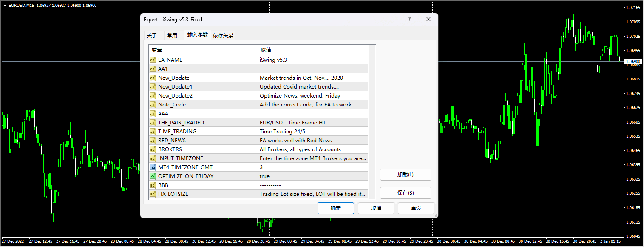Screen dimensions: 644x247
Task: Click the ab icon next to INPUT_TIMEZONE
Action: pos(153,158)
